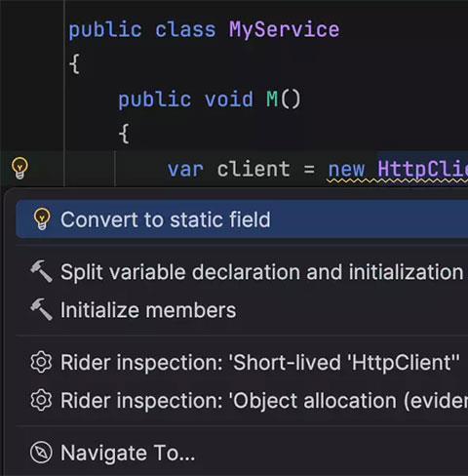This screenshot has width=468, height=476.
Task: Click the hammer icon beside Split variable declaration
Action: tap(41, 271)
